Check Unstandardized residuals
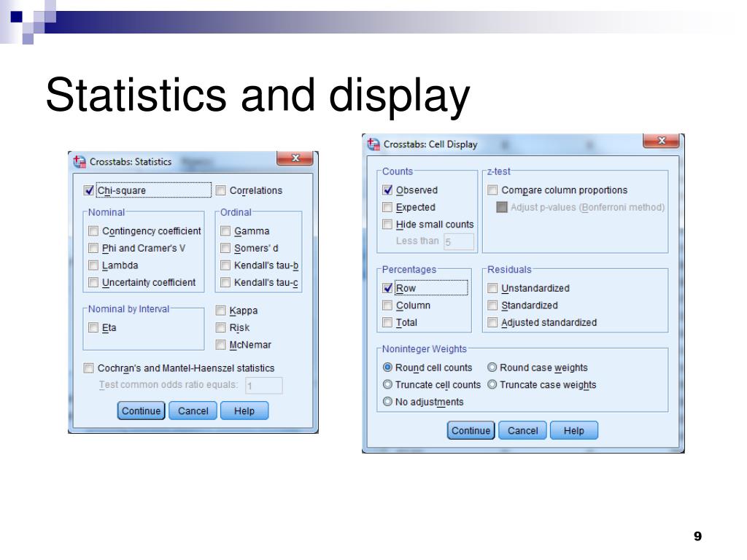The height and width of the screenshot is (560, 747). (492, 288)
